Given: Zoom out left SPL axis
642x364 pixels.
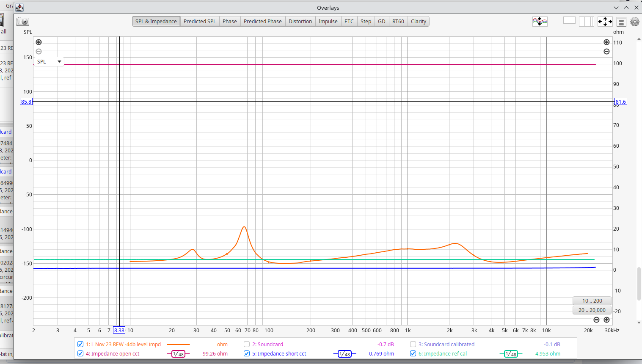Looking at the screenshot, I should coord(39,51).
